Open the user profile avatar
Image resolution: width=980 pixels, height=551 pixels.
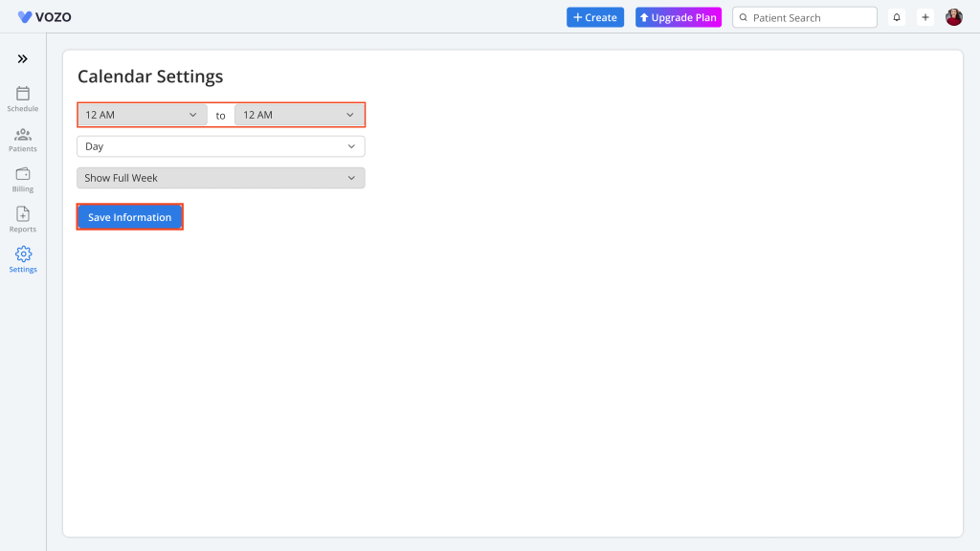[954, 17]
